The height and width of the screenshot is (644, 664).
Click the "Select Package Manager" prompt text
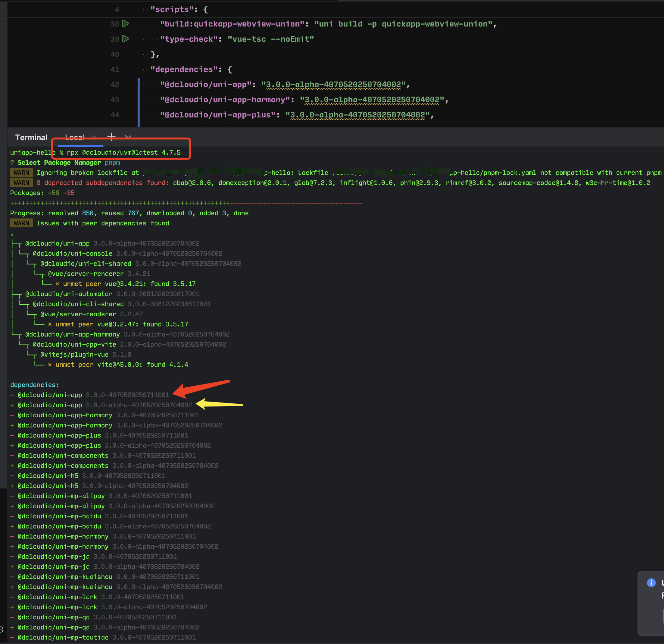(59, 163)
